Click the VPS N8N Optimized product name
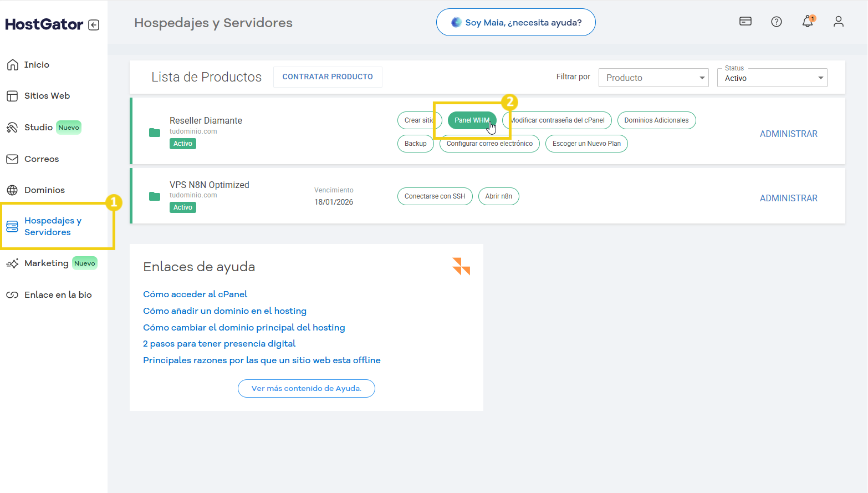The height and width of the screenshot is (493, 868). [x=210, y=185]
